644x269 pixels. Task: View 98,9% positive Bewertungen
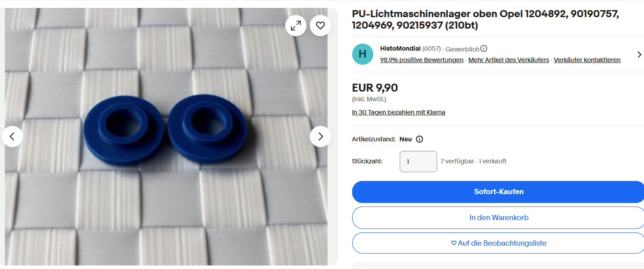[422, 60]
